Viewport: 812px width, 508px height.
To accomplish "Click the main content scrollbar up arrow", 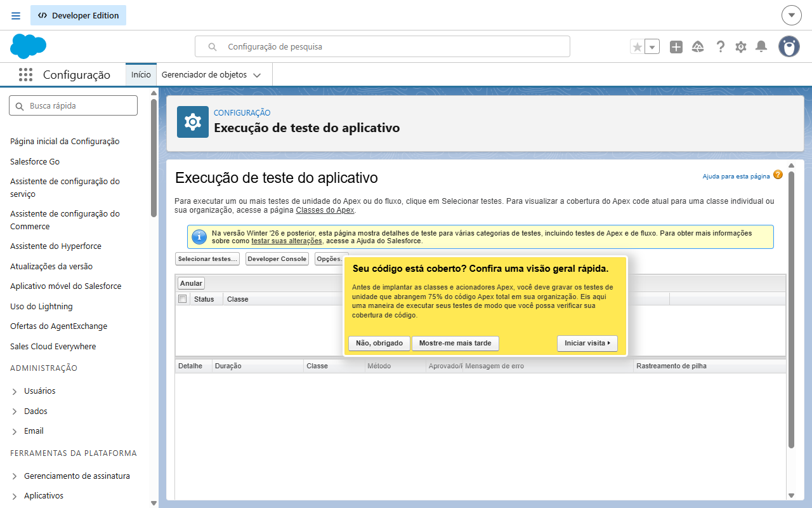I will (x=791, y=166).
